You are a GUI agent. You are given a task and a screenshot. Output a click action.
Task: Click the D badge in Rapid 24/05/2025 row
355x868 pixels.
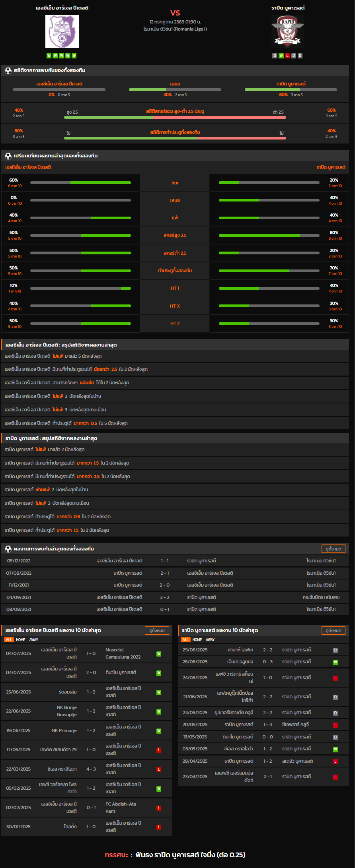pos(335,713)
